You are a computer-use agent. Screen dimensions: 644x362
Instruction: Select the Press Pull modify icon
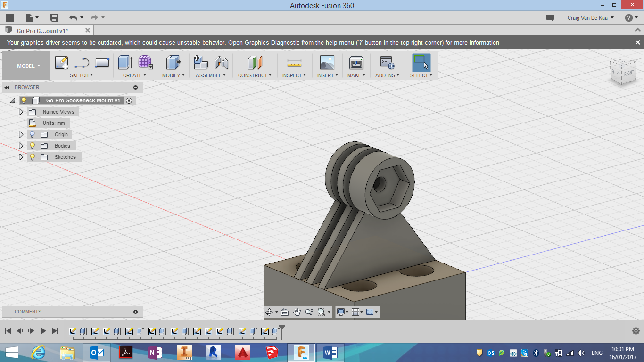tap(173, 63)
